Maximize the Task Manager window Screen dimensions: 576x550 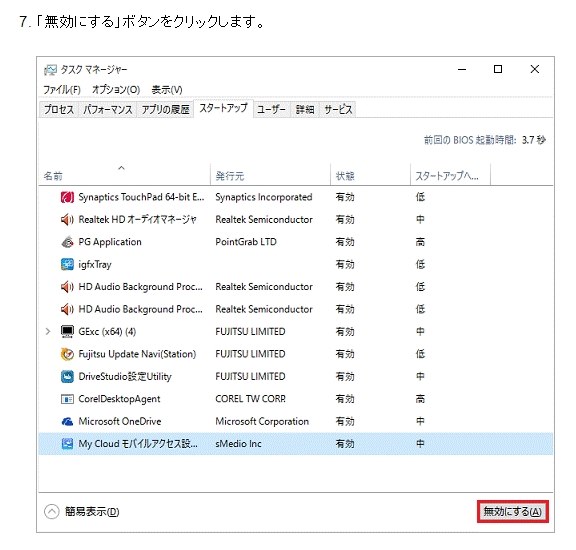[x=498, y=69]
